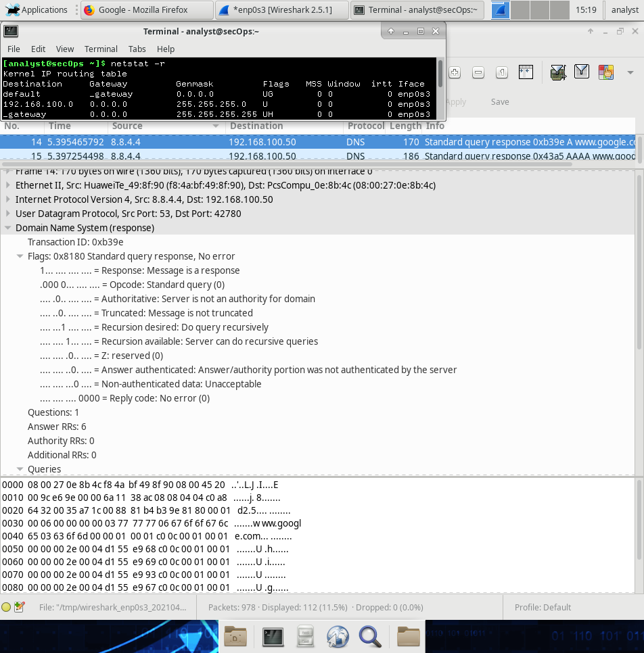Viewport: 644px width, 653px height.
Task: Select packet 14 row from 8.8.4.4
Action: tap(318, 142)
